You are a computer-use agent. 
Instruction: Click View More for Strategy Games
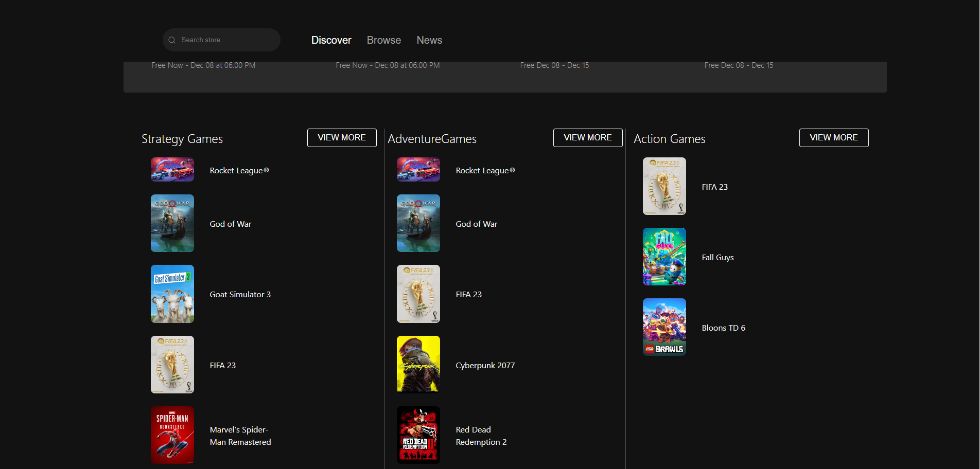(x=342, y=138)
